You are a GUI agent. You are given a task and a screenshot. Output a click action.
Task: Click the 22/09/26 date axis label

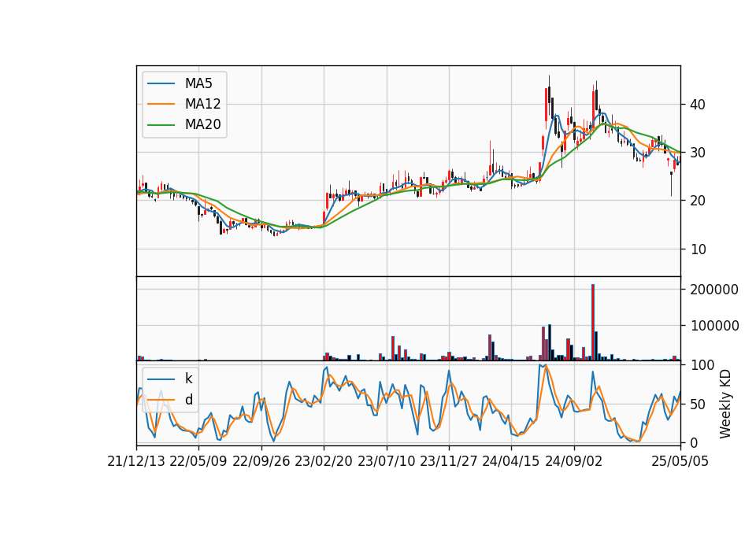pyautogui.click(x=261, y=461)
